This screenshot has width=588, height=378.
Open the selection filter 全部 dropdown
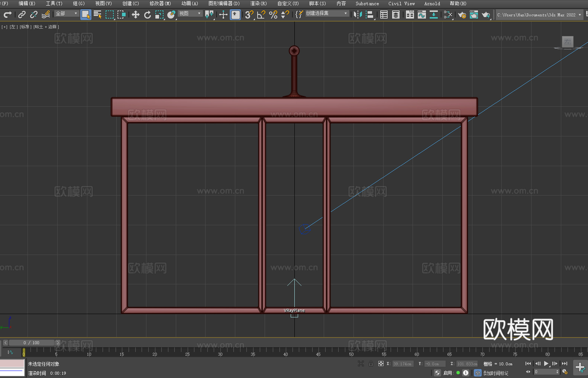tap(67, 13)
